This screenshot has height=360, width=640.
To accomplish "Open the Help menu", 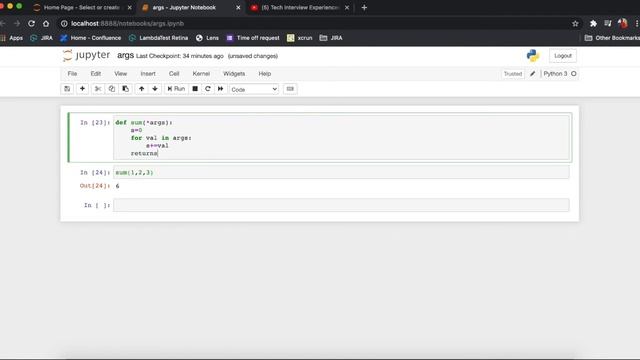I will point(264,74).
